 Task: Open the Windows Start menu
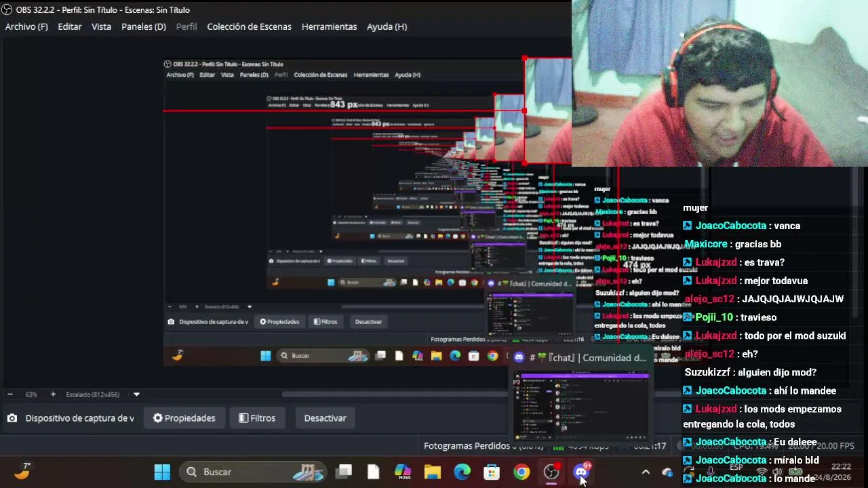pos(162,472)
